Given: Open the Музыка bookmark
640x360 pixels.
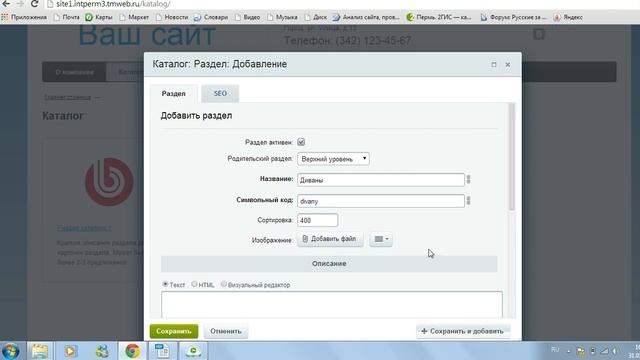Looking at the screenshot, I should click(x=282, y=17).
